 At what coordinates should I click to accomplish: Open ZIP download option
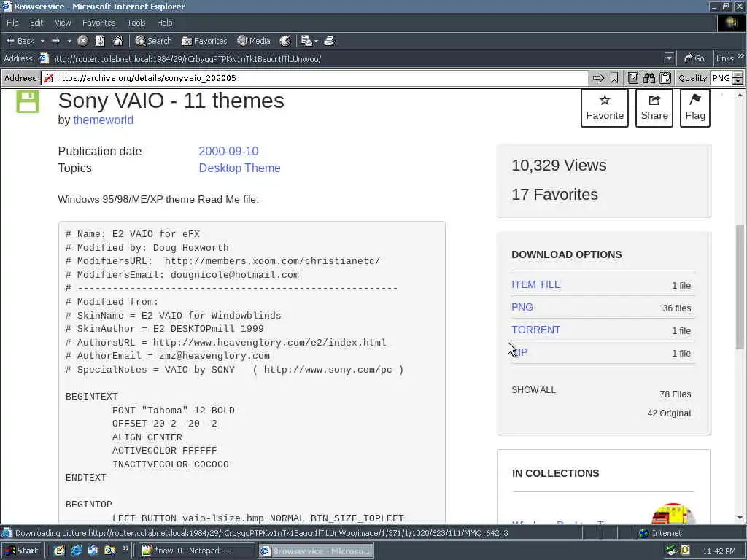(x=519, y=352)
